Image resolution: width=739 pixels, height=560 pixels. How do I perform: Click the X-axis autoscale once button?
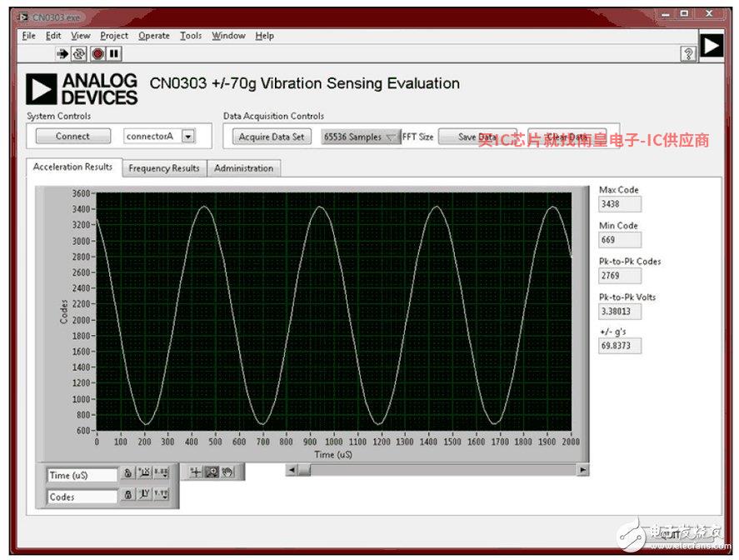(x=144, y=473)
